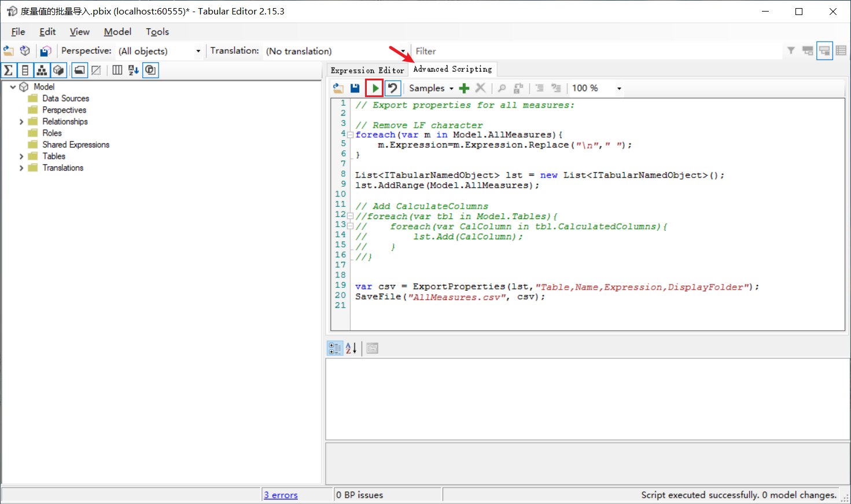
Task: Open the Tools menu
Action: coord(157,32)
